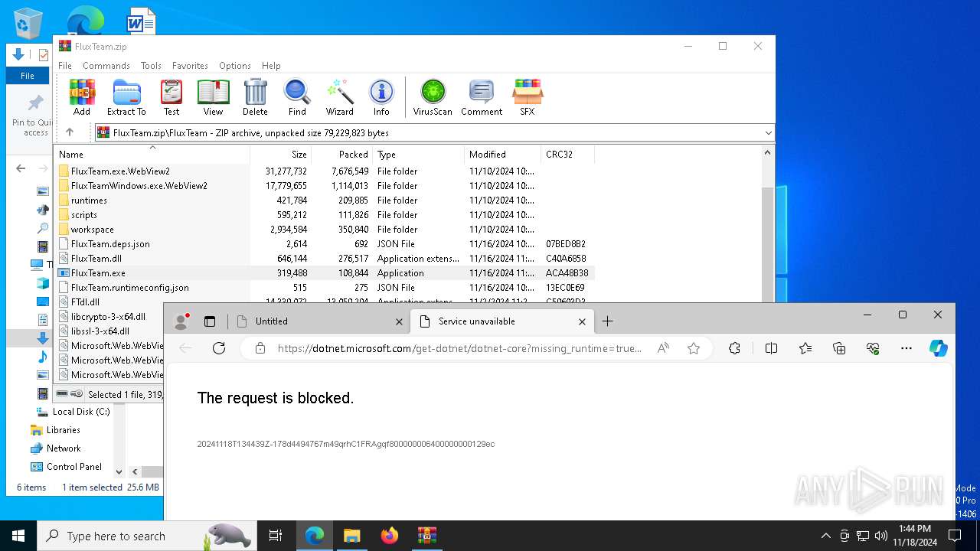Viewport: 980px width, 551px height.
Task: Open Edge tab actions menu
Action: pyautogui.click(x=210, y=321)
